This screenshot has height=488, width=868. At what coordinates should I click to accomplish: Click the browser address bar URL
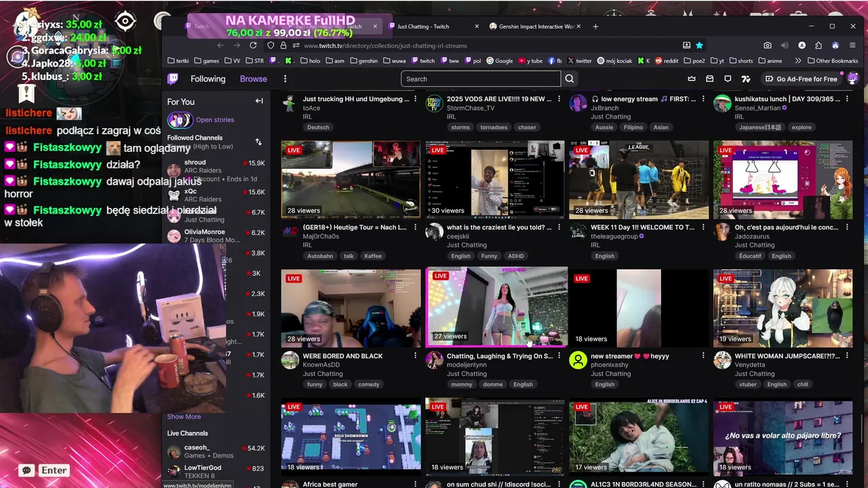click(385, 45)
